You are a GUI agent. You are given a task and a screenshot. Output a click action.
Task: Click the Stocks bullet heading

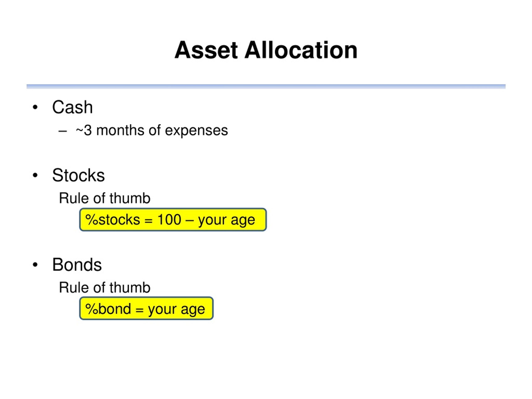coord(78,175)
